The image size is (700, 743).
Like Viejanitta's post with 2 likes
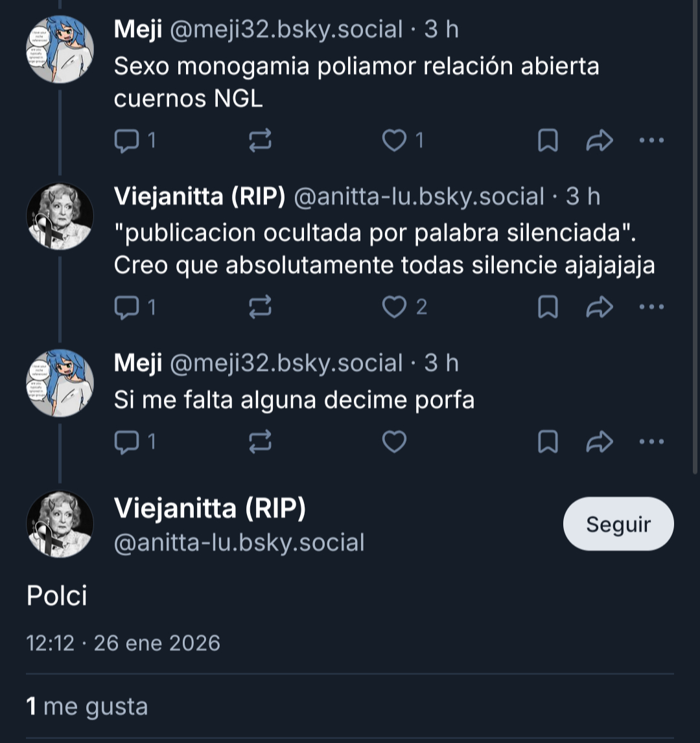(394, 308)
